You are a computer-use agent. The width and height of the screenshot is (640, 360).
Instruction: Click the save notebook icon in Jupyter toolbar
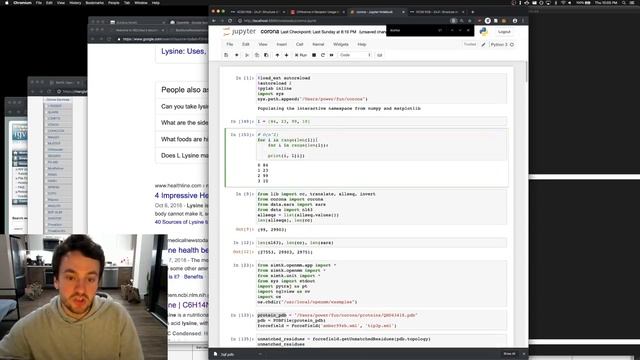pos(226,55)
